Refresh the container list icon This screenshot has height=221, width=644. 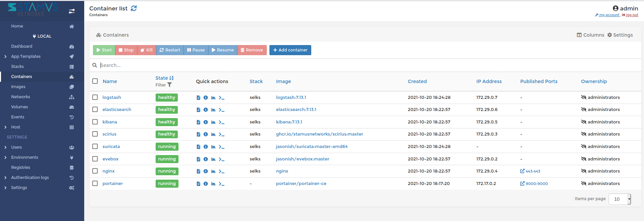click(x=134, y=8)
